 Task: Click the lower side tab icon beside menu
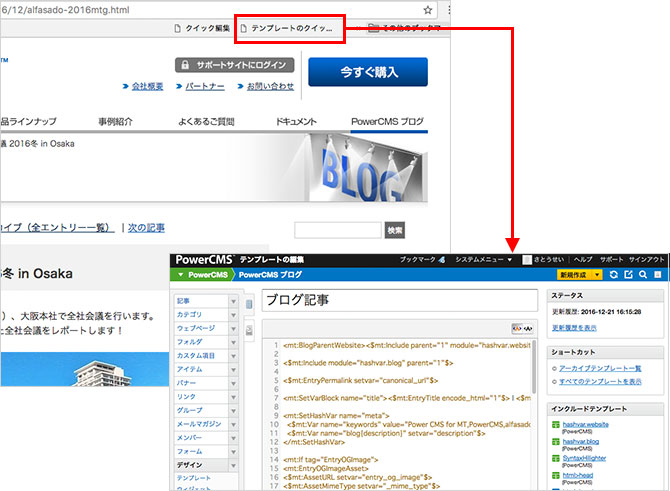pyautogui.click(x=249, y=330)
